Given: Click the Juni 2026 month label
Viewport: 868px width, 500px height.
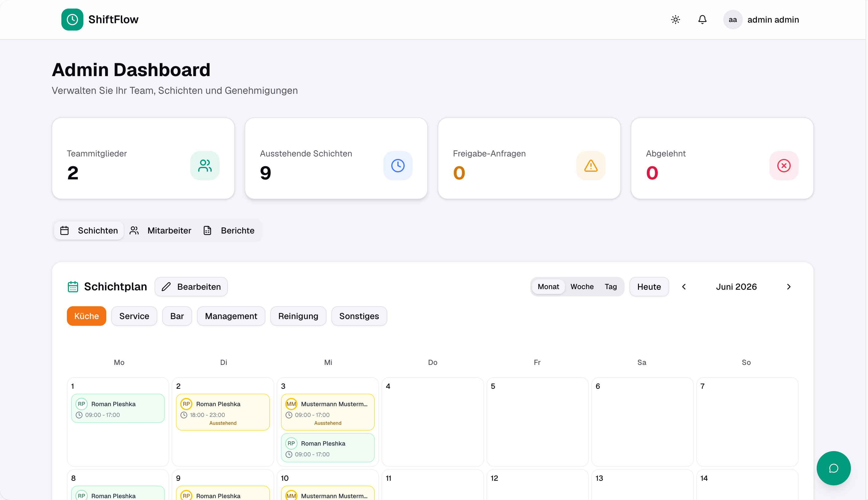Looking at the screenshot, I should point(736,287).
